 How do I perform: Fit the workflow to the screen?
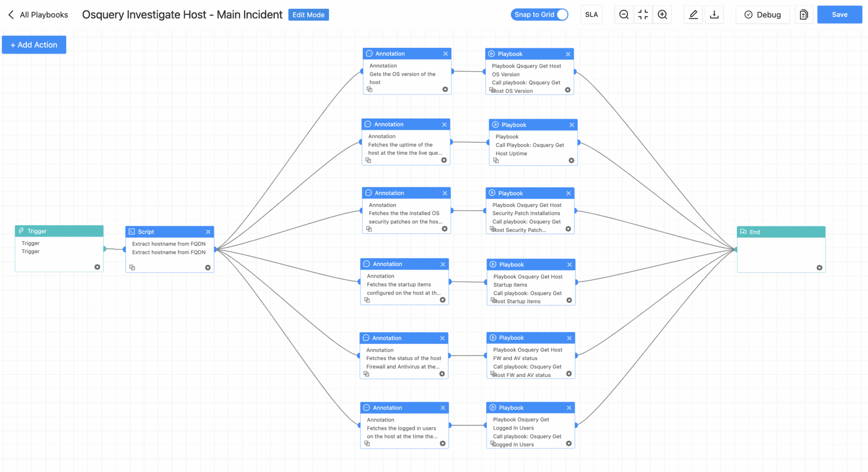pyautogui.click(x=643, y=14)
